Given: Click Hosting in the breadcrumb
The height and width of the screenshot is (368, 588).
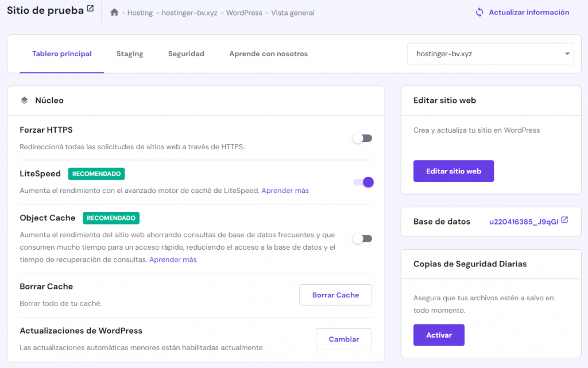Looking at the screenshot, I should [140, 13].
